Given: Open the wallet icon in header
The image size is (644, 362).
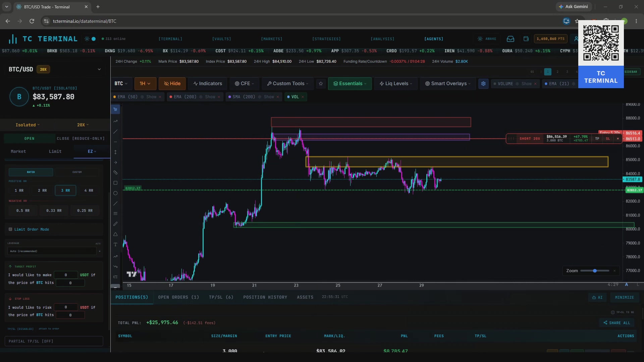Looking at the screenshot, I should tap(526, 39).
